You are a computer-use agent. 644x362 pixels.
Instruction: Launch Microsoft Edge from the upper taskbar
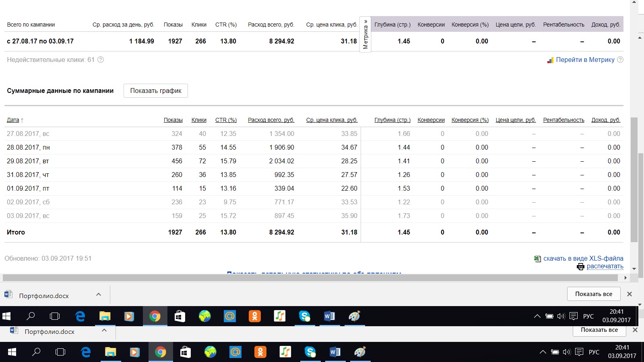[x=80, y=316]
